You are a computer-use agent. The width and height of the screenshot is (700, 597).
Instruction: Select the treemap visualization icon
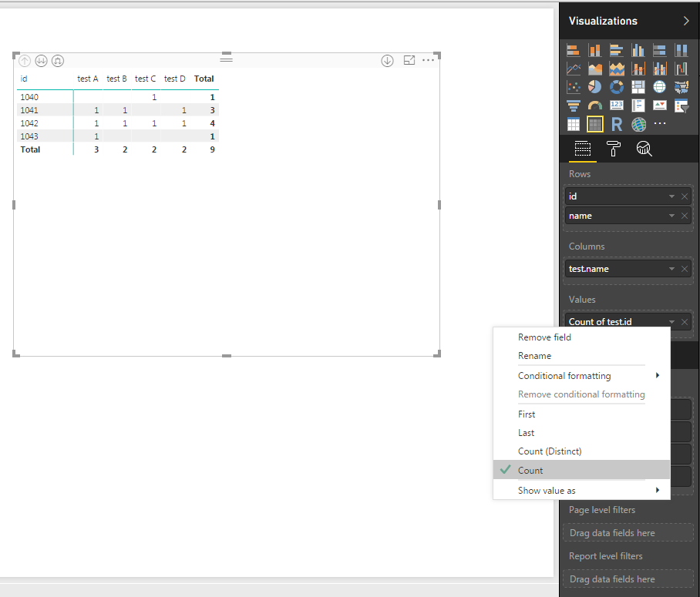[x=638, y=87]
